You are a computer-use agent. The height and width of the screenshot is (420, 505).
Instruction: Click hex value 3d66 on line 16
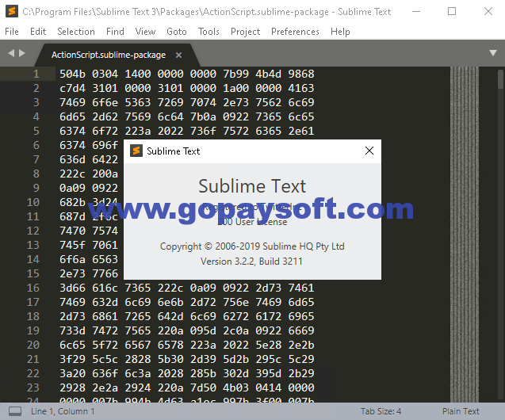pyautogui.click(x=72, y=288)
